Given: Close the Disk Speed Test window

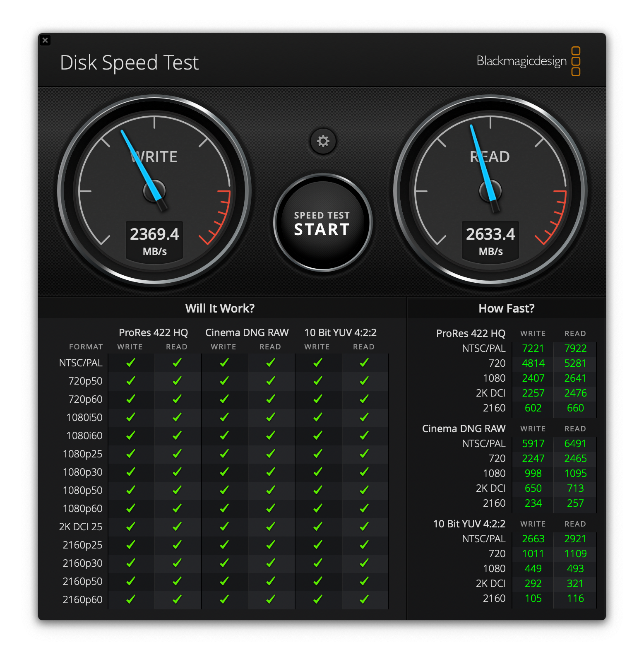Looking at the screenshot, I should pyautogui.click(x=45, y=40).
